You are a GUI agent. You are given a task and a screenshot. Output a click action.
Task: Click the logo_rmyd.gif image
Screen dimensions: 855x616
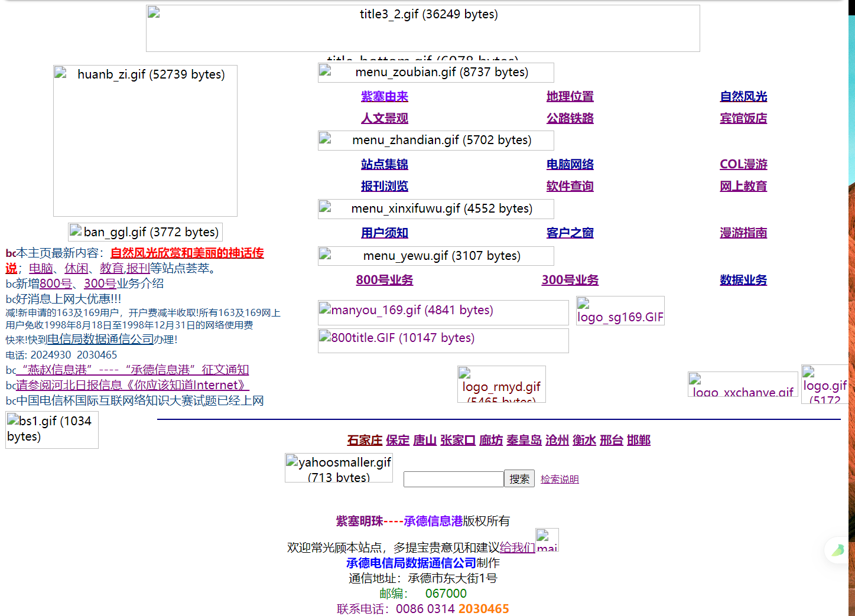point(502,384)
